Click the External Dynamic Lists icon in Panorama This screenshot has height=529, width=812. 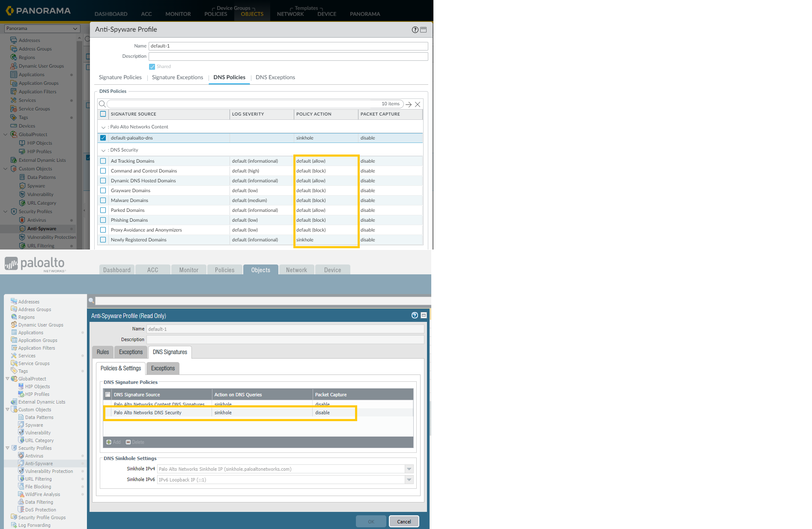click(14, 160)
